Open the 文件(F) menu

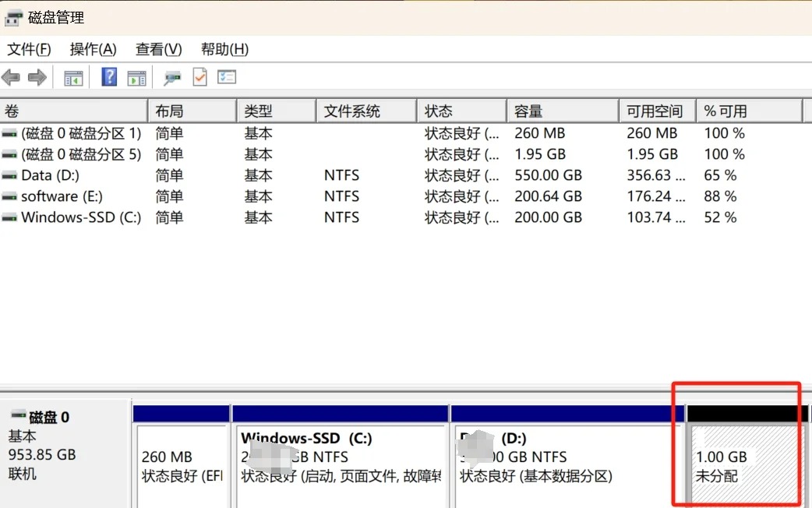click(x=29, y=49)
